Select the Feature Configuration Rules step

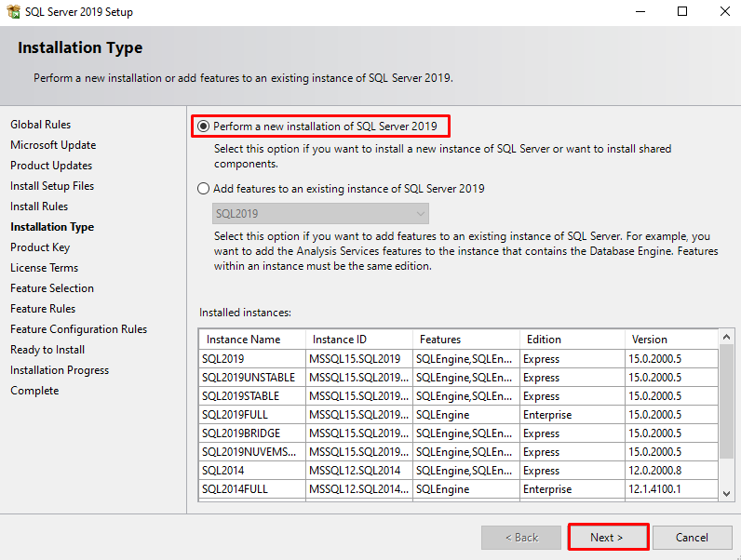pyautogui.click(x=78, y=329)
